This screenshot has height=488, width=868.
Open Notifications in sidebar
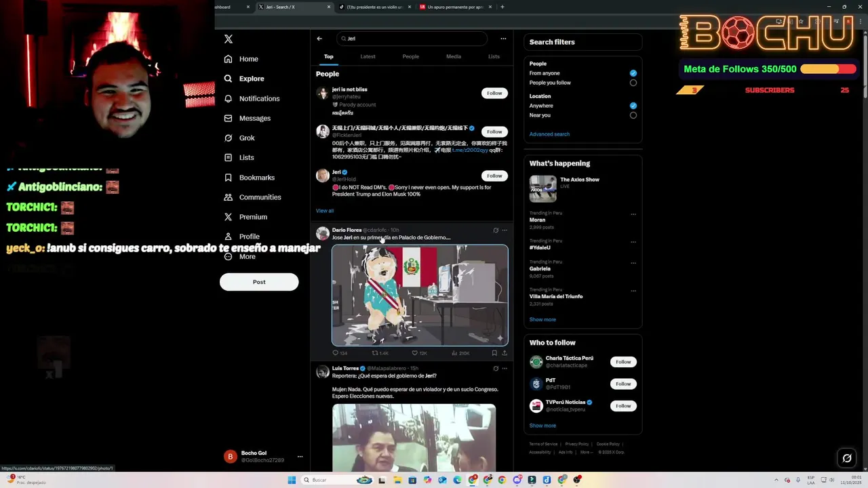[x=252, y=98]
